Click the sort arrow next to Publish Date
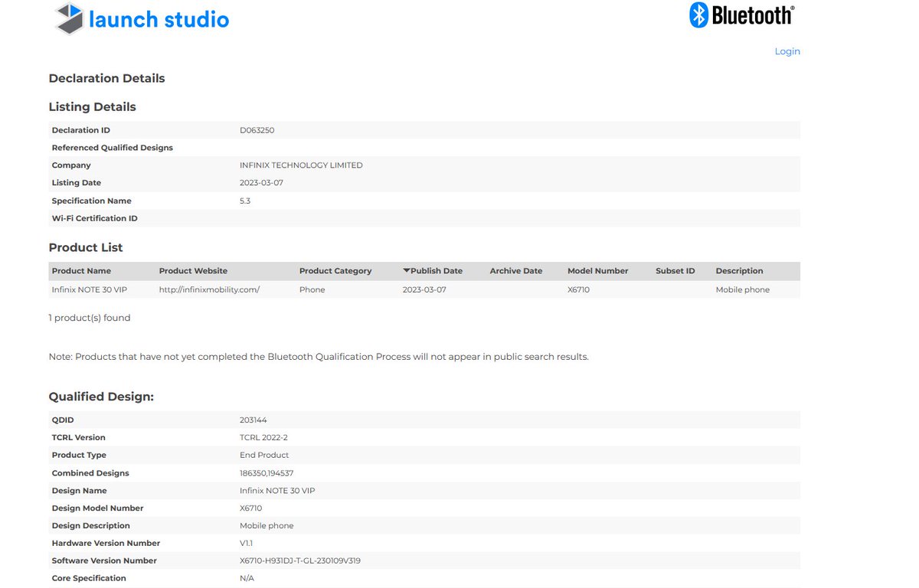 click(x=407, y=270)
